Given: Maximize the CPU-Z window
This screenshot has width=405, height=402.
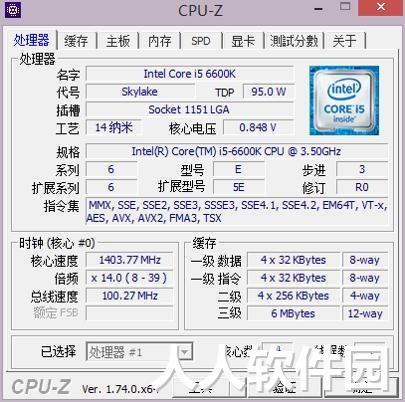Looking at the screenshot, I should pyautogui.click(x=345, y=7).
